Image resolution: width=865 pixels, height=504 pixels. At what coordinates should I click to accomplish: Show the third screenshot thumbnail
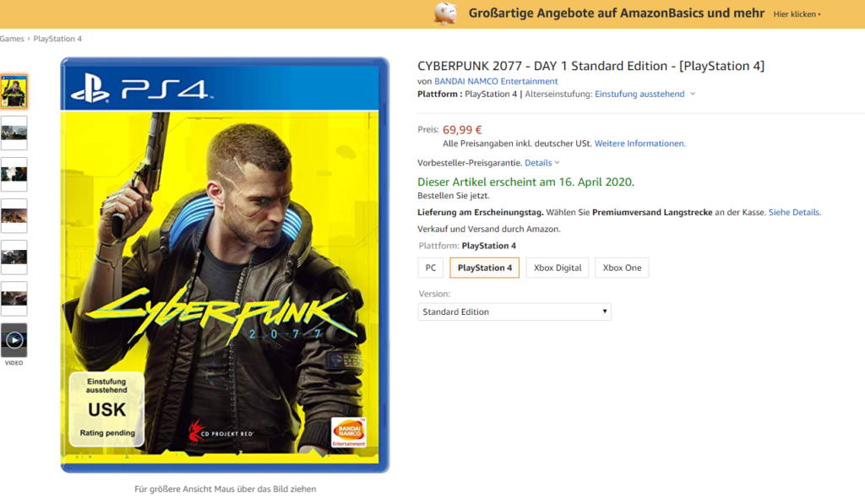pyautogui.click(x=14, y=174)
